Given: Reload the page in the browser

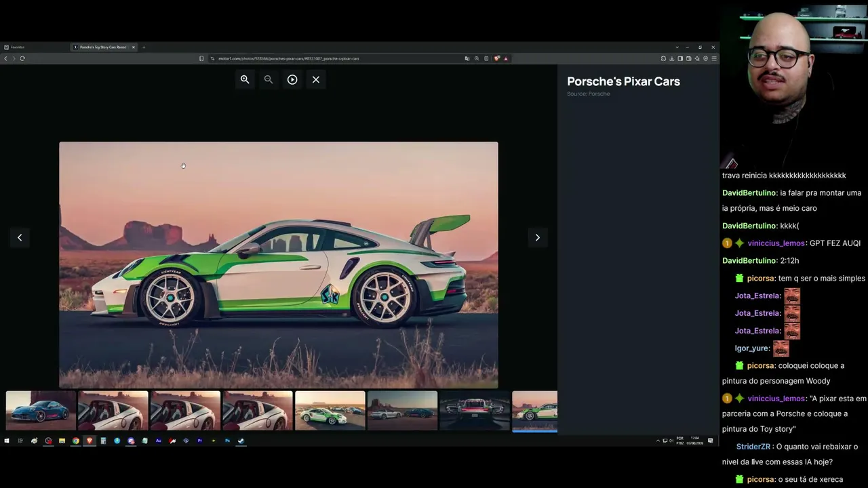Looking at the screenshot, I should click(22, 58).
